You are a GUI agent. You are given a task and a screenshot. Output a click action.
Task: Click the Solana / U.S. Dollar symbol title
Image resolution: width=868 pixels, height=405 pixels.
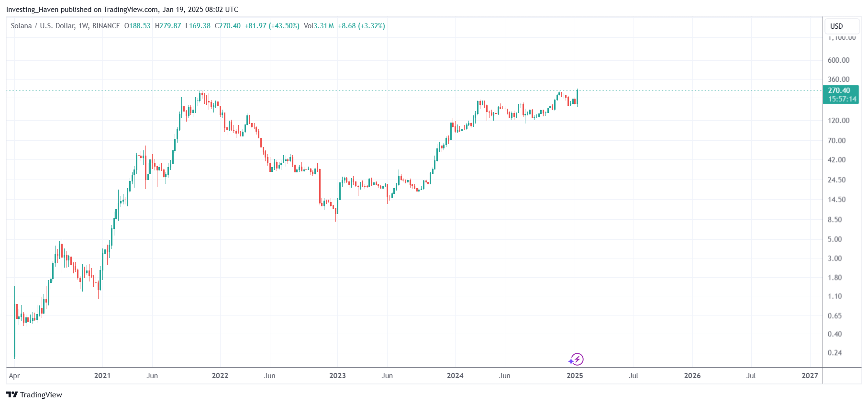pyautogui.click(x=66, y=26)
